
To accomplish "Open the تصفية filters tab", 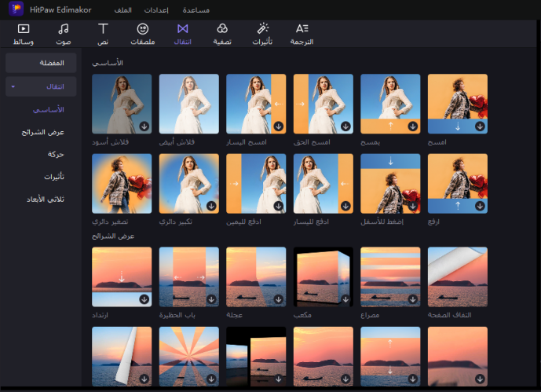I will pos(222,34).
